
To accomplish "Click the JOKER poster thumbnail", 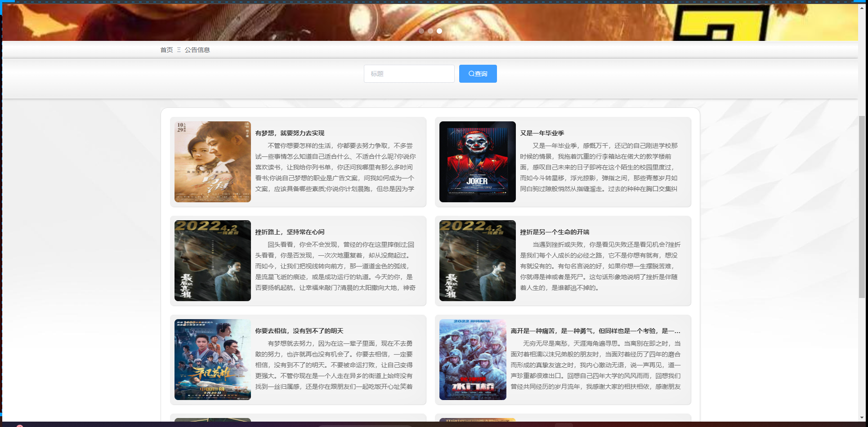I will [x=478, y=162].
